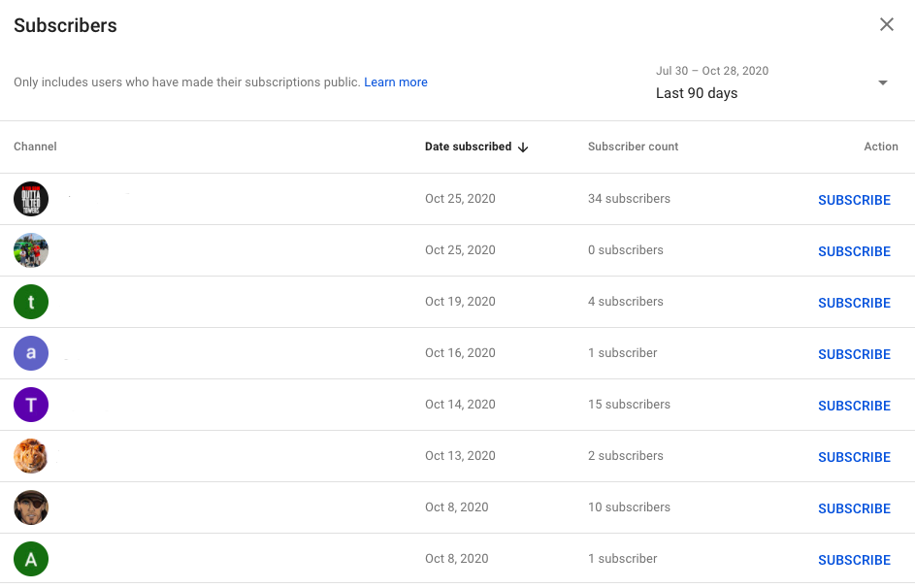Image resolution: width=915 pixels, height=588 pixels.
Task: Open the eyepatch character avatar channel
Action: pyautogui.click(x=31, y=506)
